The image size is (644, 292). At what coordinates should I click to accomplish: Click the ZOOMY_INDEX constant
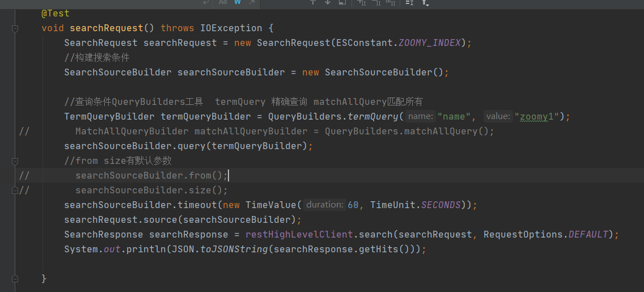point(430,43)
